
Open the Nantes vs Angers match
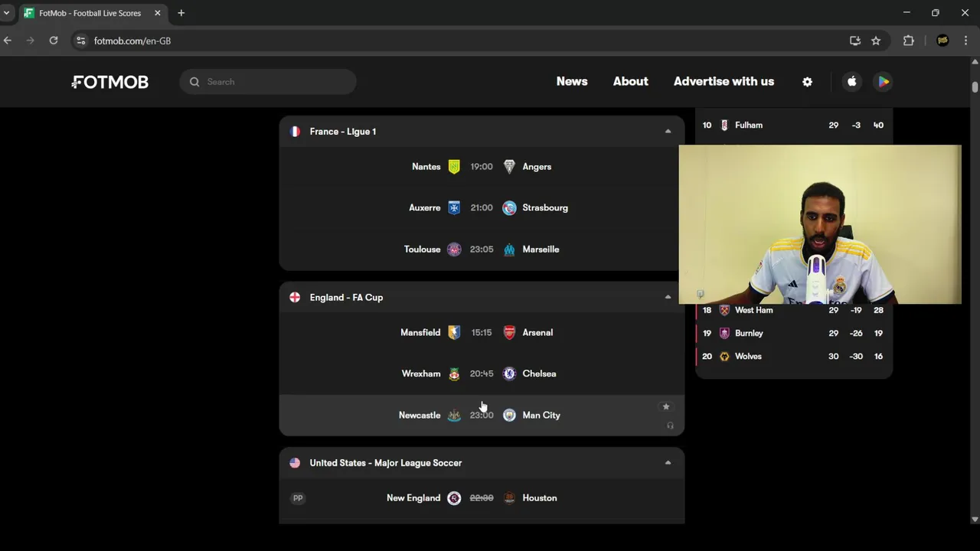point(482,167)
